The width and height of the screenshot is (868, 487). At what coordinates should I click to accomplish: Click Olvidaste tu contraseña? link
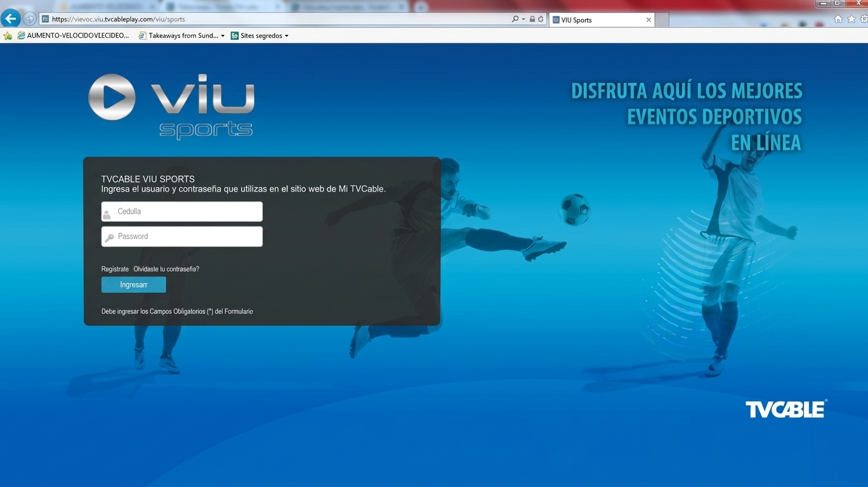166,269
